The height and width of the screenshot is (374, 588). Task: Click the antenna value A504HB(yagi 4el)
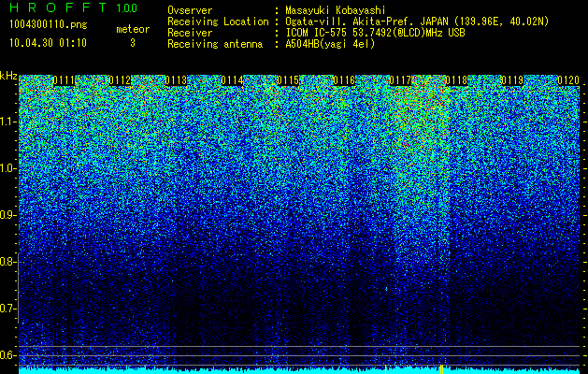tap(330, 44)
